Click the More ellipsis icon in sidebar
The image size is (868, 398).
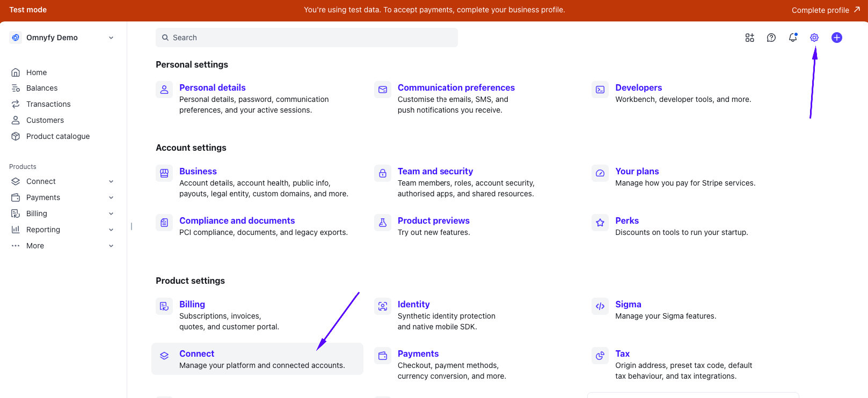[16, 246]
